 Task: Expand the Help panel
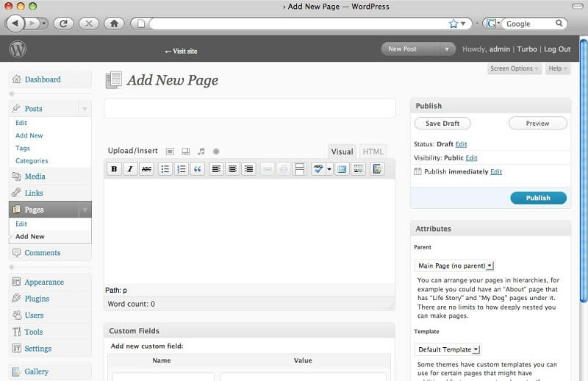pyautogui.click(x=558, y=68)
